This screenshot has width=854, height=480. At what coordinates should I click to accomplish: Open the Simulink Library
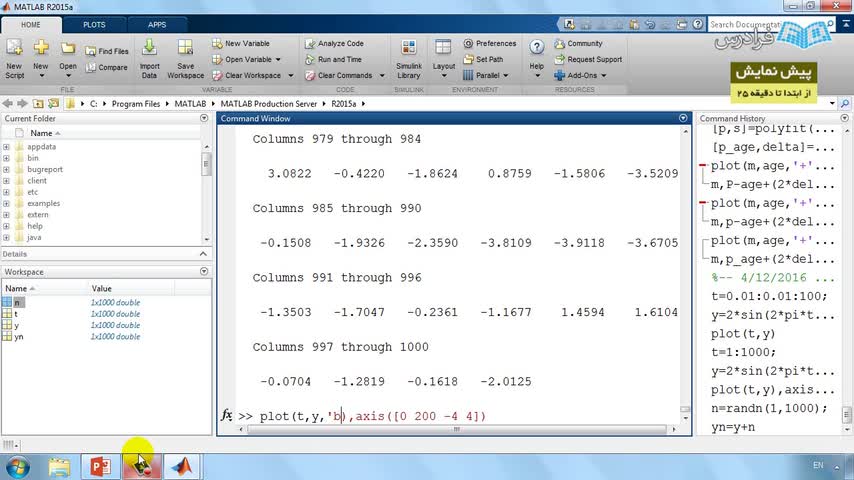pos(408,59)
